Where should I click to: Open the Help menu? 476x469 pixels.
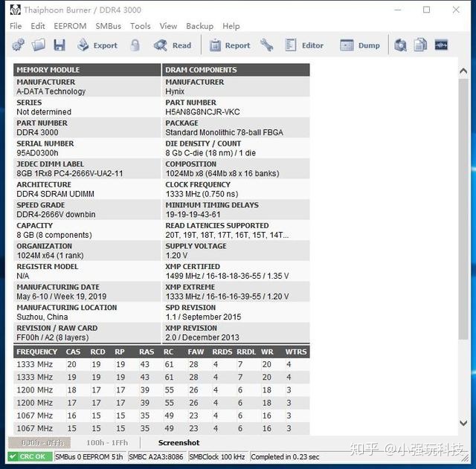(231, 26)
